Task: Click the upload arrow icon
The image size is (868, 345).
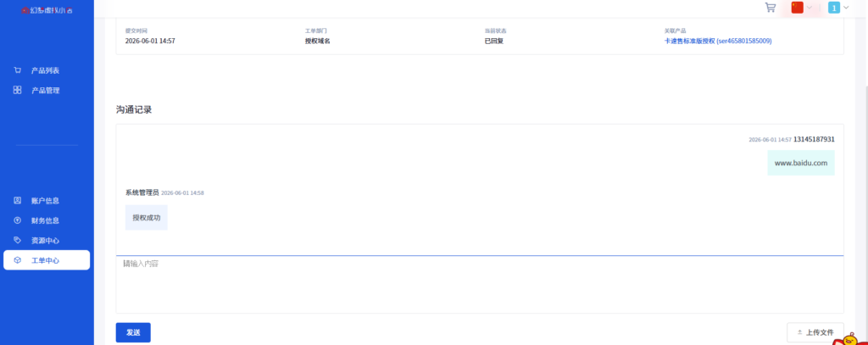Action: pos(800,332)
